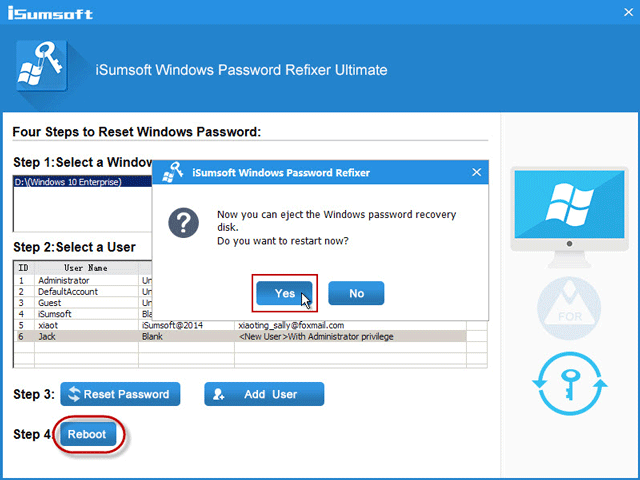Select the iSumsoft user row
Screen dimensions: 640x480
[x=83, y=314]
